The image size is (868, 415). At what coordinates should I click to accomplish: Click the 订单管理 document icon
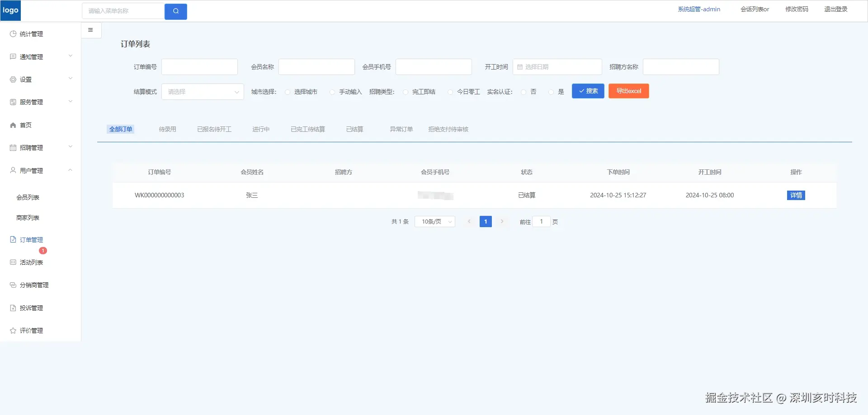[13, 239]
